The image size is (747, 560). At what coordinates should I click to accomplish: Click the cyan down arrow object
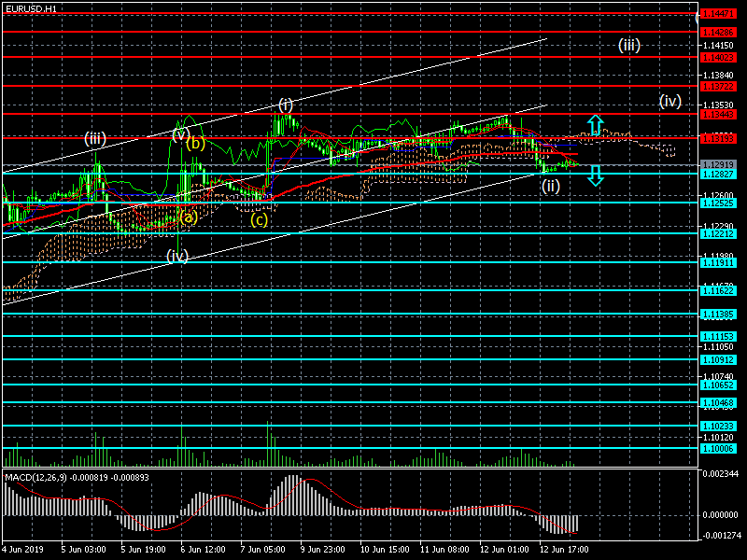coord(595,175)
